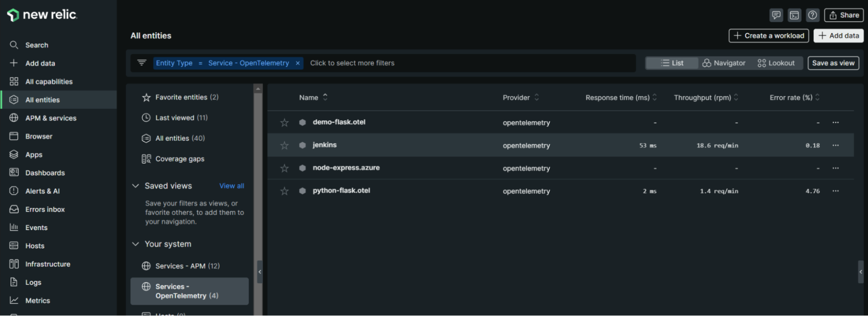Viewport: 868px width, 316px height.
Task: Switch to Lookout view
Action: (776, 63)
